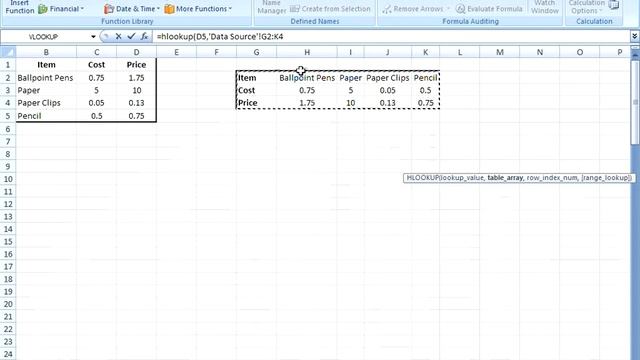Select column G header
The height and width of the screenshot is (360, 640).
(x=256, y=52)
